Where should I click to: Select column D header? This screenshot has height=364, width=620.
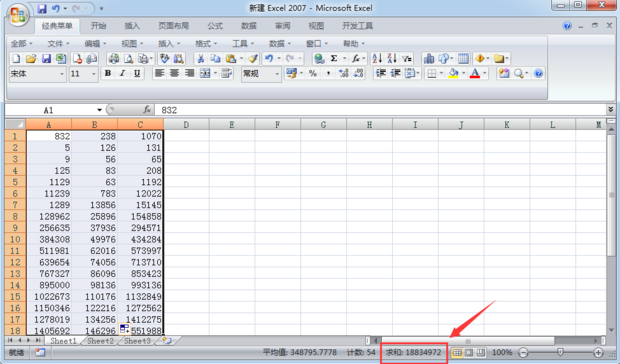tap(186, 124)
